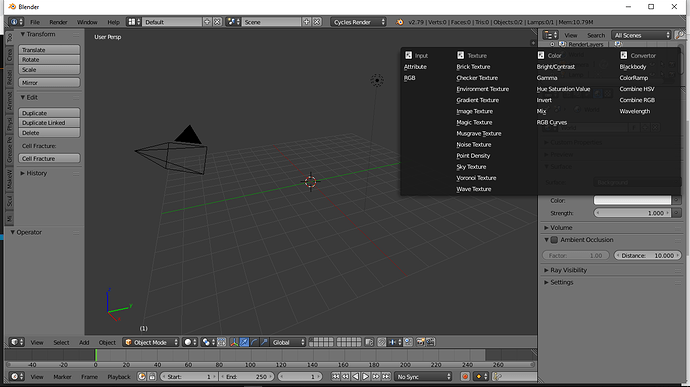
Task: Open the Render menu
Action: (58, 22)
